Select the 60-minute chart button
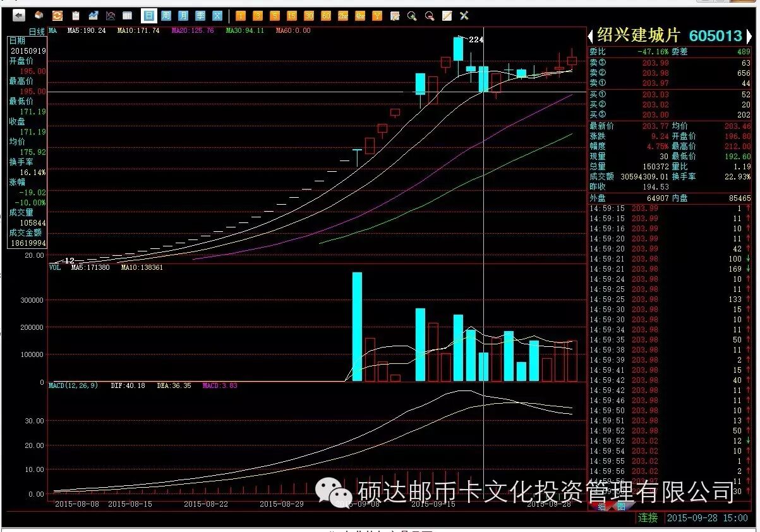This screenshot has height=532, width=760. 326,15
